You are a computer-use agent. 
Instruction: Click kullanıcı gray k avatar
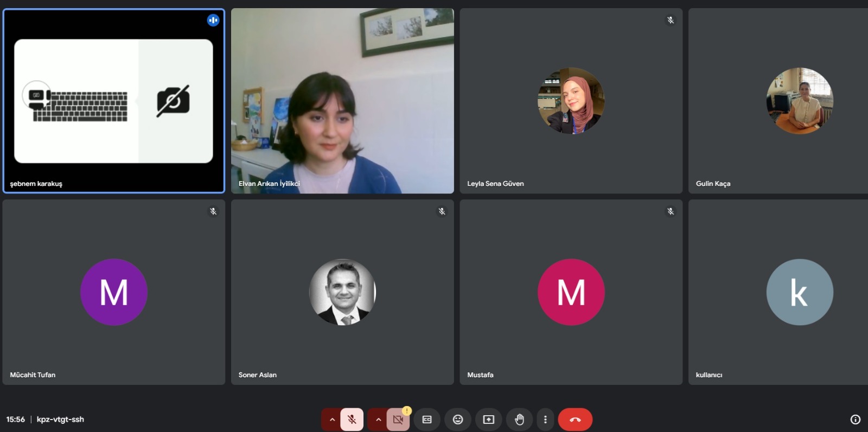[800, 292]
